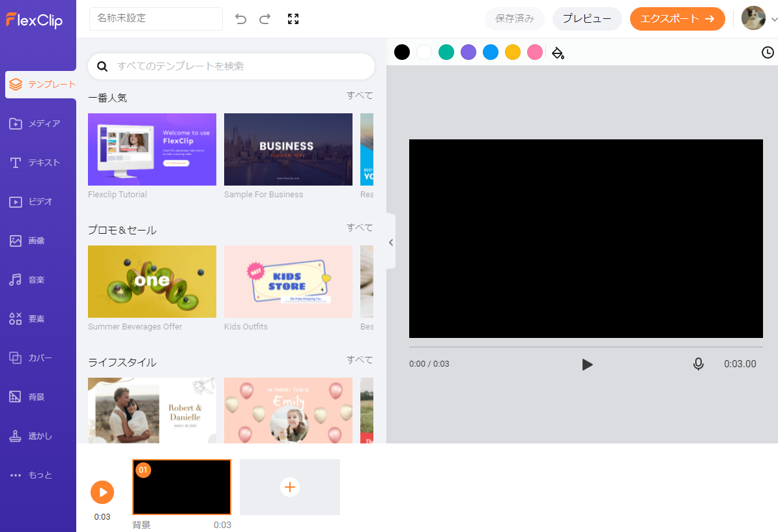Open the Robert & Danielle wedding template
The height and width of the screenshot is (532, 778).
[152, 410]
